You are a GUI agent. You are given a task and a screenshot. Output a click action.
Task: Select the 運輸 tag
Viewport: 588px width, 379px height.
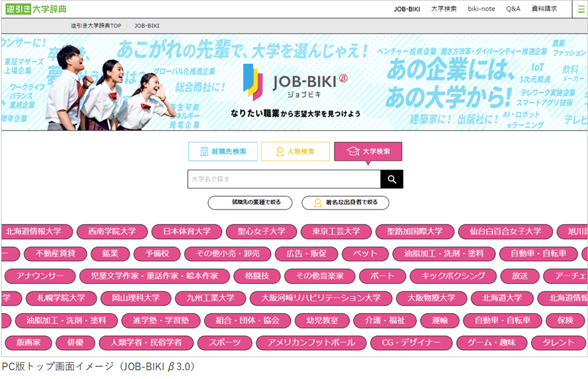[x=440, y=321]
